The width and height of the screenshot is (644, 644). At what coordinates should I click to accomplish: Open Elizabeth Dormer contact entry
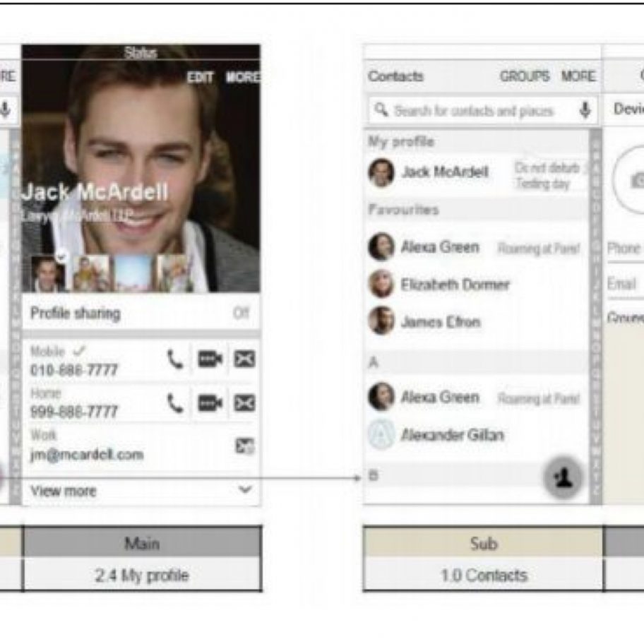[x=455, y=285]
